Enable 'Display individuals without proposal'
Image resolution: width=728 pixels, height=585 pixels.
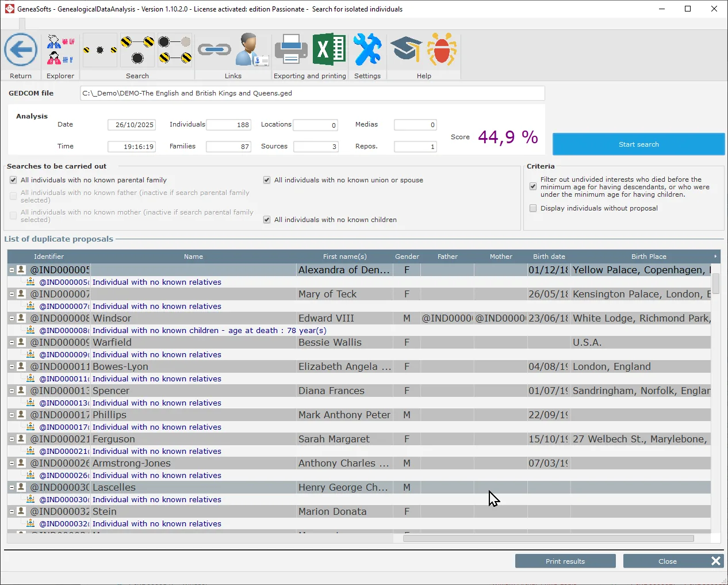coord(532,208)
